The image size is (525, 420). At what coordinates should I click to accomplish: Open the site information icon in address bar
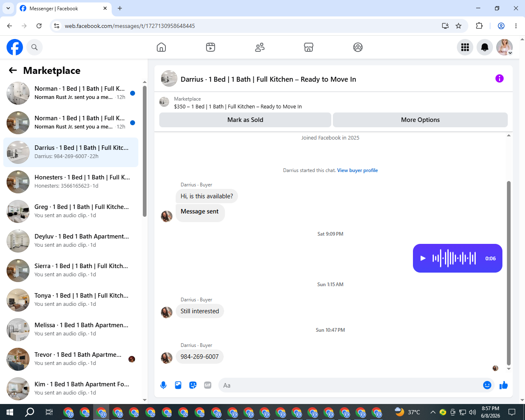[x=57, y=26]
